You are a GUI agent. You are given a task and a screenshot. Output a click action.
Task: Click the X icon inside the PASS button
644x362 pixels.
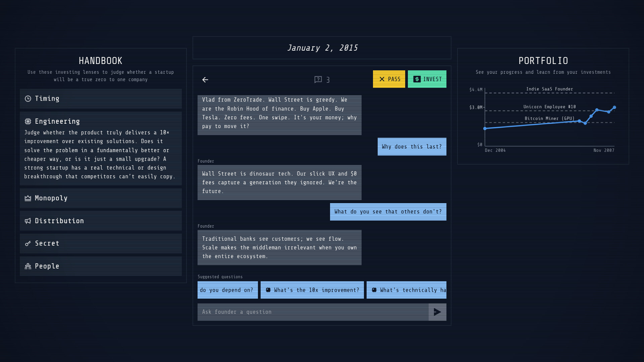tap(381, 79)
